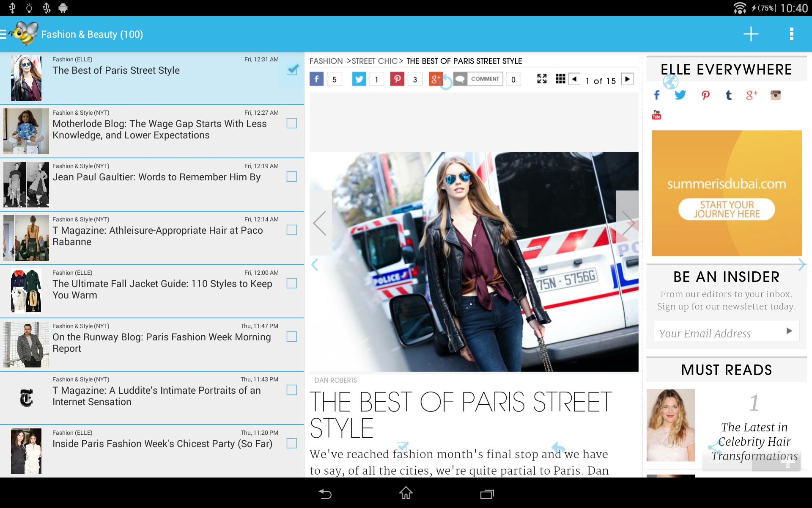Switch to fullscreen gallery view icon
This screenshot has height=508, width=812.
click(x=542, y=79)
